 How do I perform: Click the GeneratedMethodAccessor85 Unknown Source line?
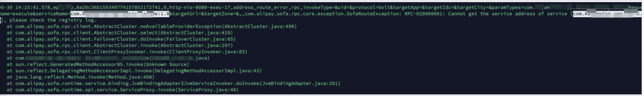click(98, 64)
